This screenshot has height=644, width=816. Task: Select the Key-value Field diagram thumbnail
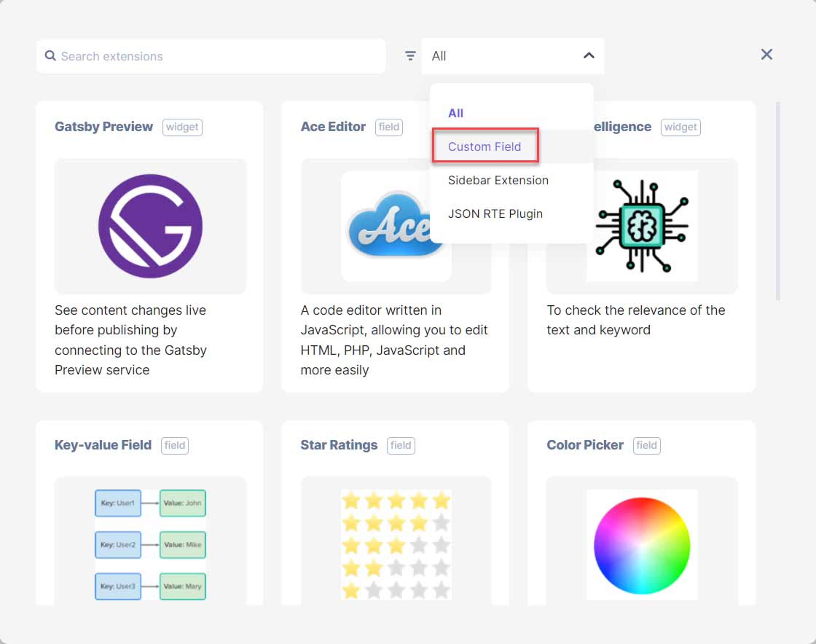[x=150, y=545]
